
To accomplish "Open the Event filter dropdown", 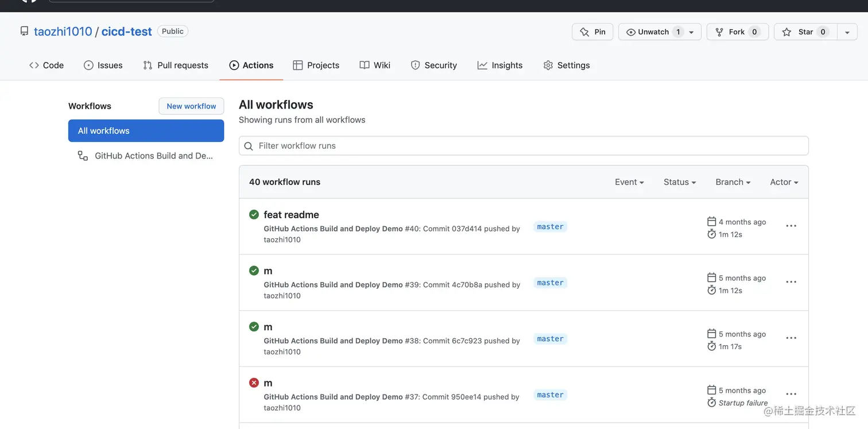I will 629,182.
